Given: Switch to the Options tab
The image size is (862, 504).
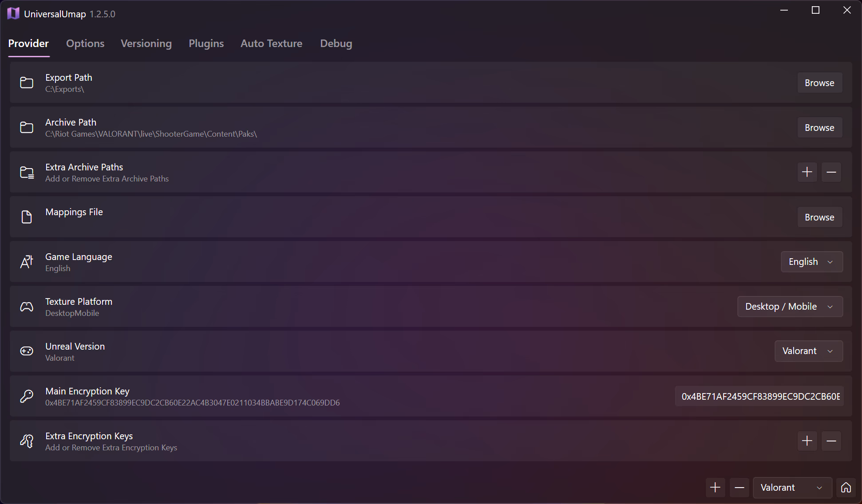Looking at the screenshot, I should tap(85, 43).
